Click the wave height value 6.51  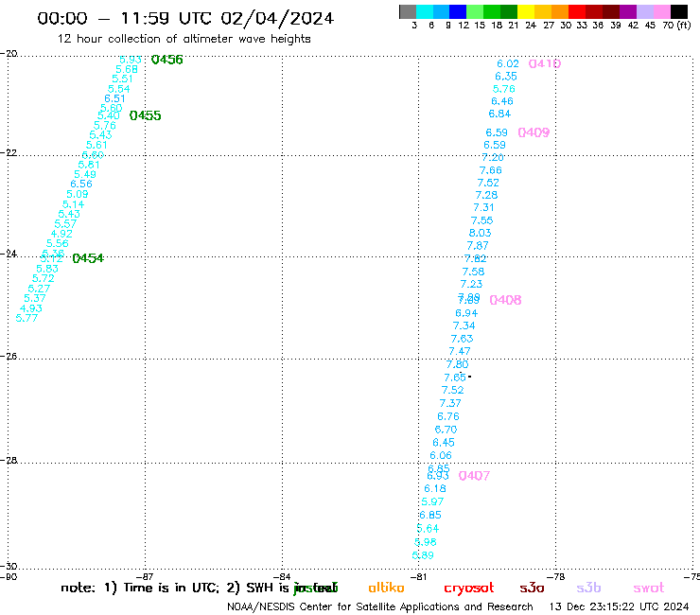tap(114, 98)
